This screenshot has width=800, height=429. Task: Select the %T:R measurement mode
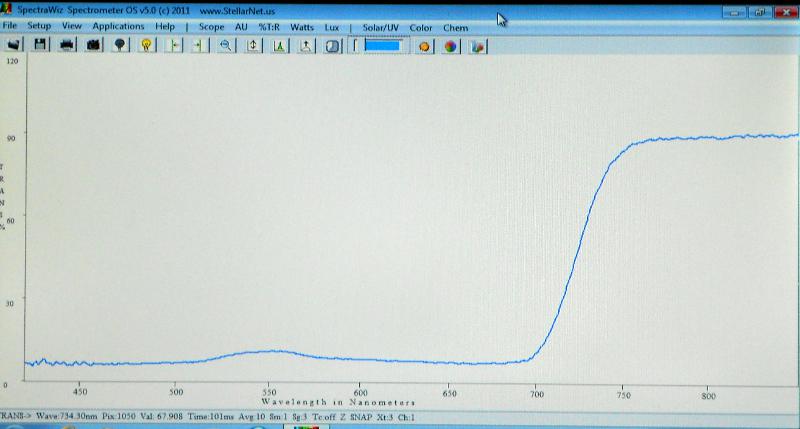pos(269,26)
